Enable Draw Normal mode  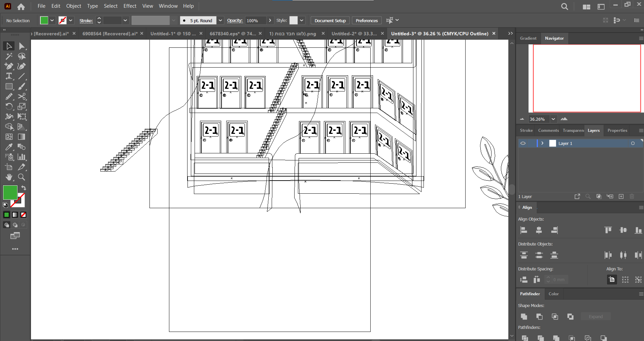tap(6, 225)
